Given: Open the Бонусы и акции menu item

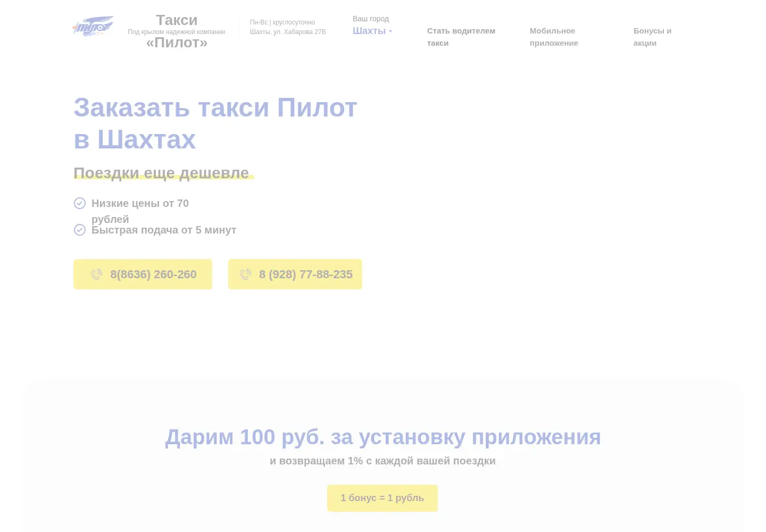Looking at the screenshot, I should 653,37.
